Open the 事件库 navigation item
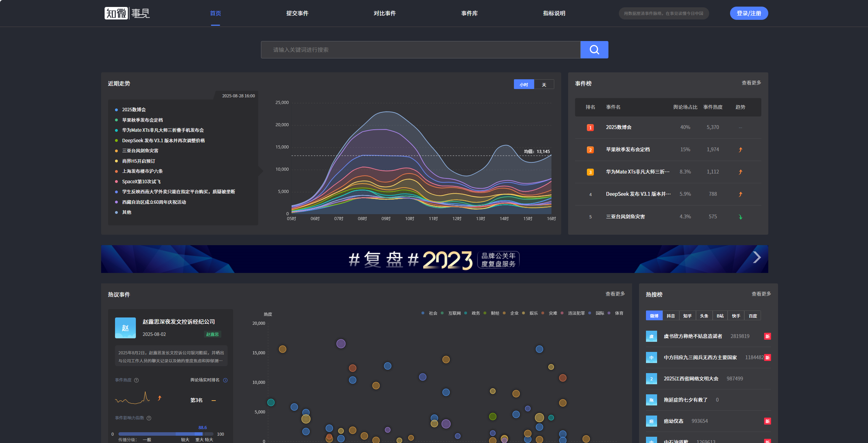The image size is (868, 443). (x=469, y=13)
